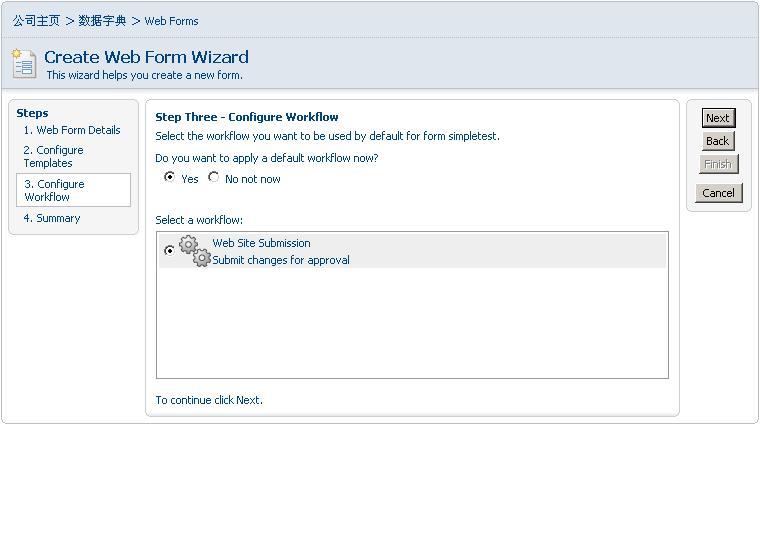Click 'This wizard helps you create a new form.'
The image size is (760, 538).
(x=144, y=75)
